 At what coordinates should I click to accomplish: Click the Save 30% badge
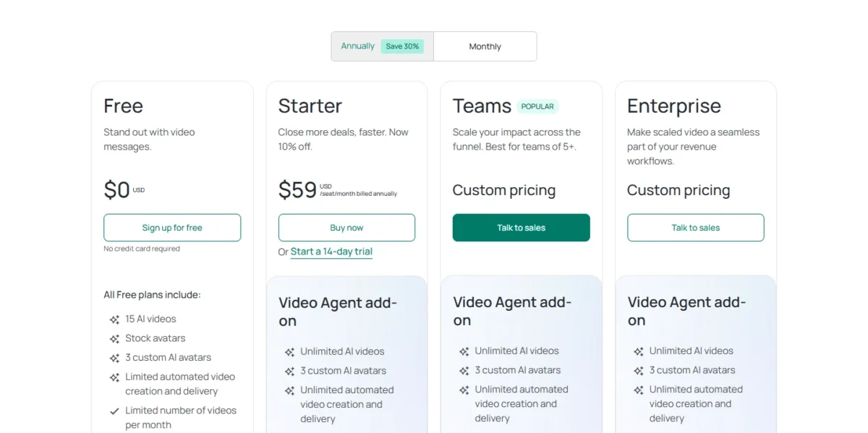click(x=402, y=46)
